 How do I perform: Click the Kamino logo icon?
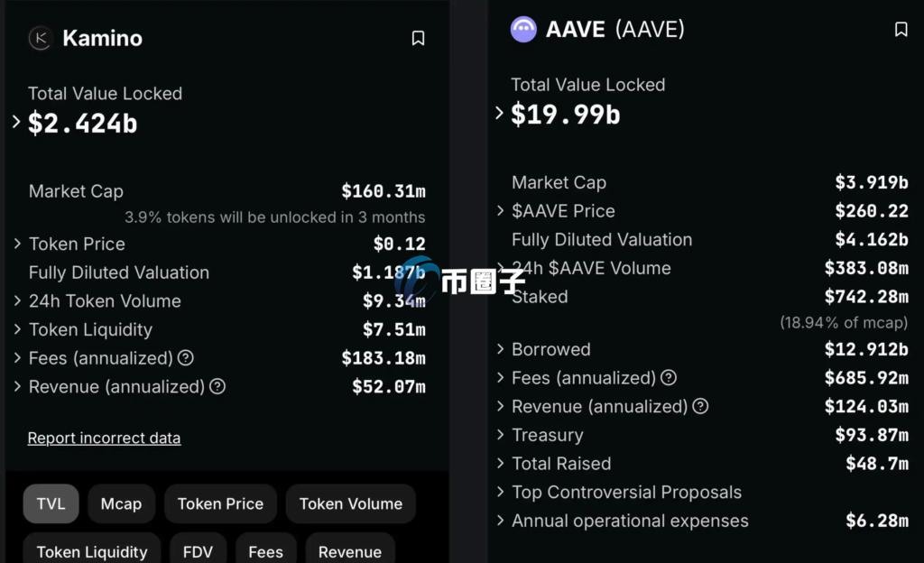40,38
